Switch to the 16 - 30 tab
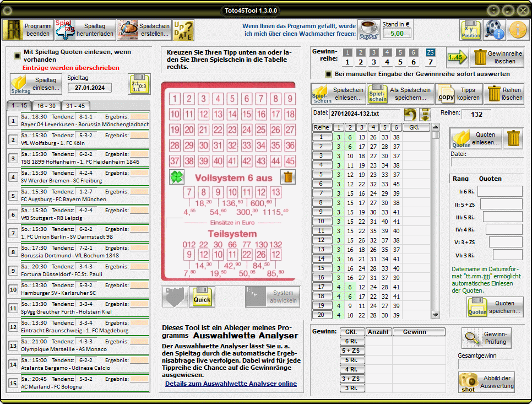This screenshot has height=404, width=532. [46, 106]
